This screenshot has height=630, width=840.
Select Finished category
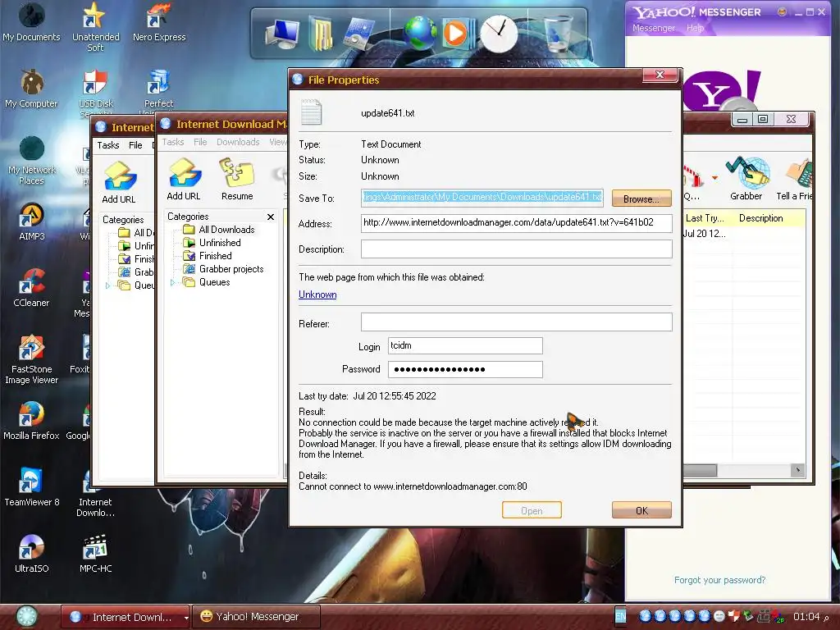coord(208,256)
